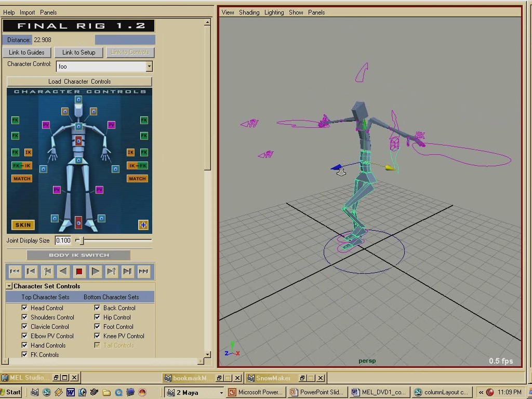Step forward one frame
This screenshot has height=399, width=532.
(128, 271)
